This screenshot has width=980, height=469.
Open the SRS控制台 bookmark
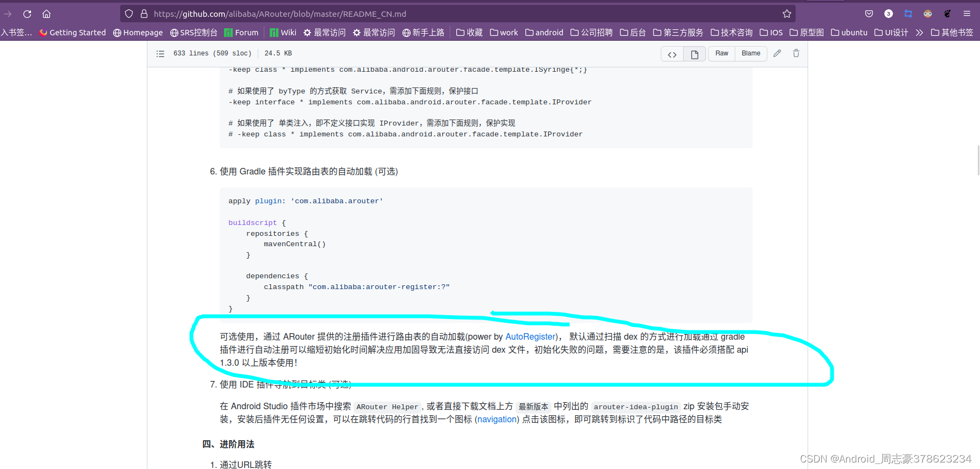point(194,33)
